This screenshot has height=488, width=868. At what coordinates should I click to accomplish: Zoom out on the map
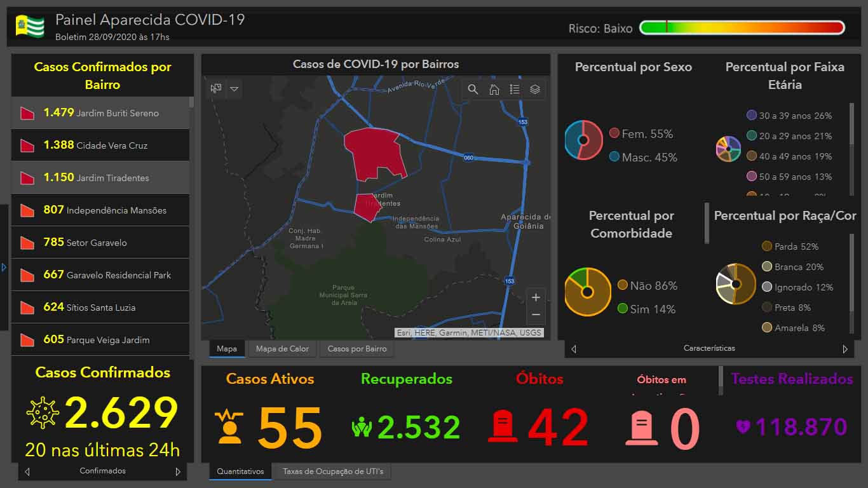pyautogui.click(x=536, y=315)
